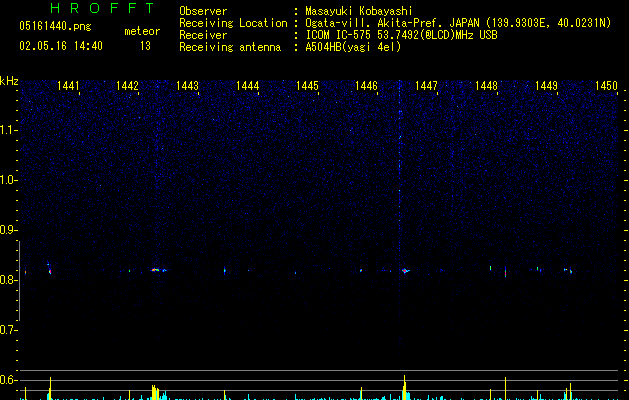Click the Receiving antenna label
This screenshot has width=629, height=400.
tap(230, 47)
